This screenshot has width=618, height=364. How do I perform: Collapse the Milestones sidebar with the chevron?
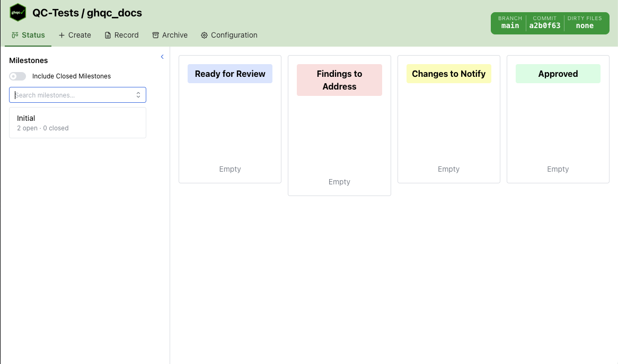[x=162, y=57]
